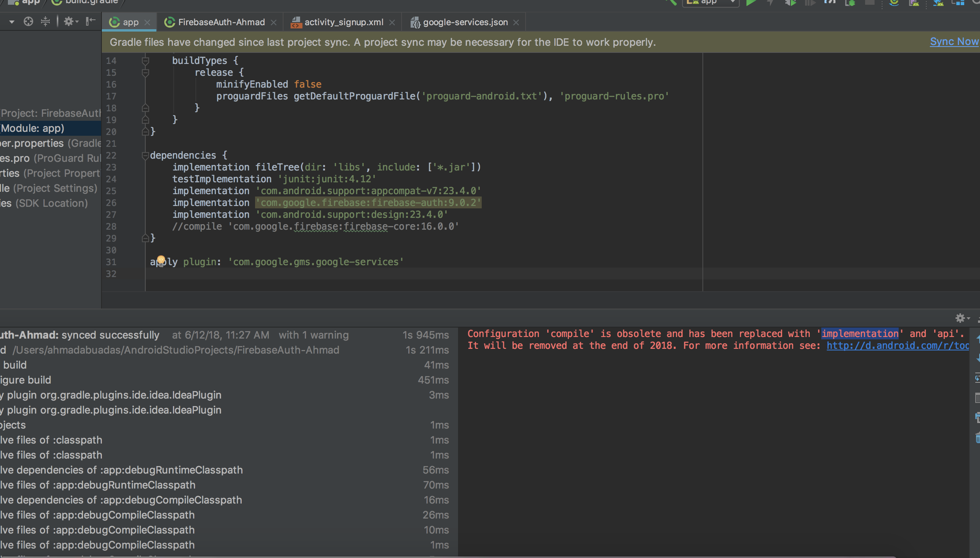Screen dimensions: 980x558
Task: Click the scroll from source target icon
Action: point(28,22)
